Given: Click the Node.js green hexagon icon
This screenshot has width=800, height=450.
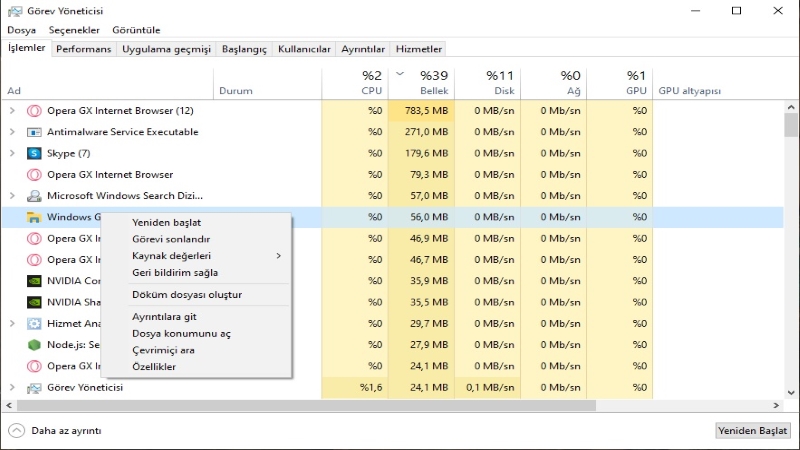Looking at the screenshot, I should click(34, 345).
